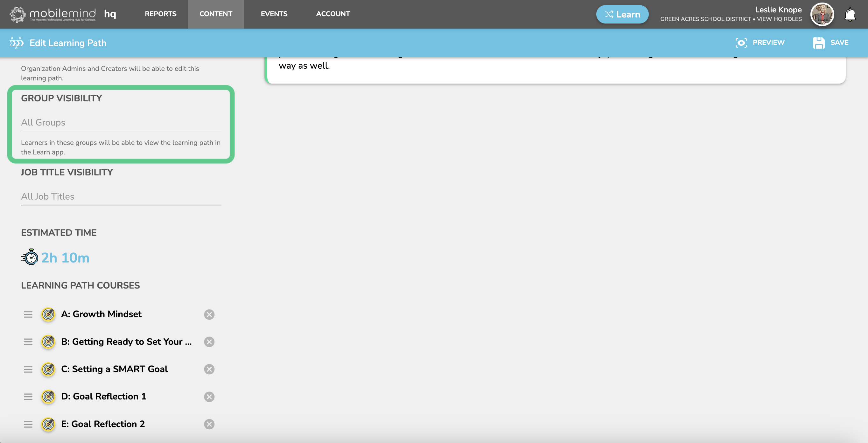This screenshot has height=443, width=868.
Task: Click the Preview camera icon
Action: [x=741, y=43]
